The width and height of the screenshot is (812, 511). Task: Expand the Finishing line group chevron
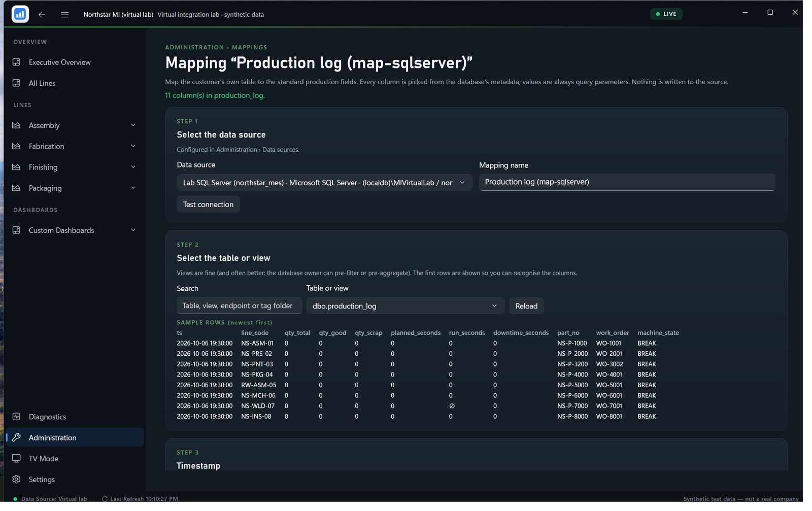(133, 167)
